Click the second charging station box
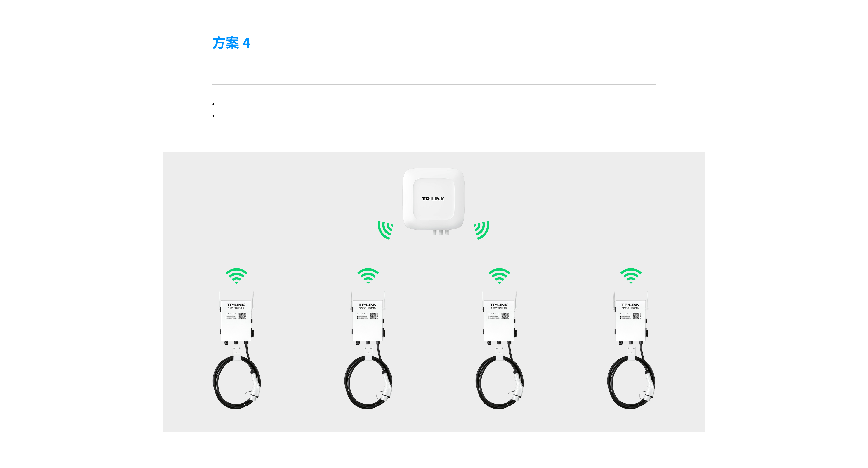The width and height of the screenshot is (868, 468). tap(368, 320)
